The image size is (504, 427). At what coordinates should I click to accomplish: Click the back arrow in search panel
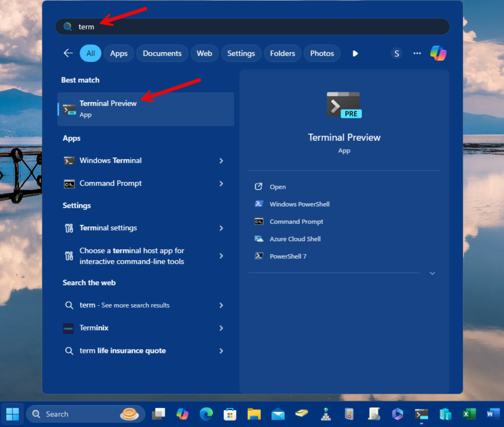[68, 53]
